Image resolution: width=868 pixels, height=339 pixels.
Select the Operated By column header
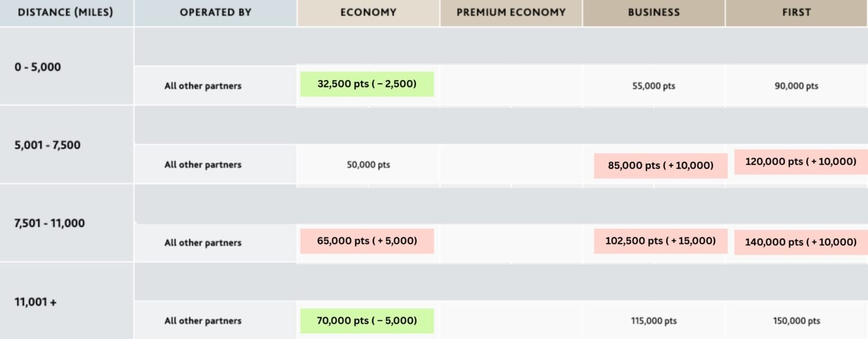point(215,12)
